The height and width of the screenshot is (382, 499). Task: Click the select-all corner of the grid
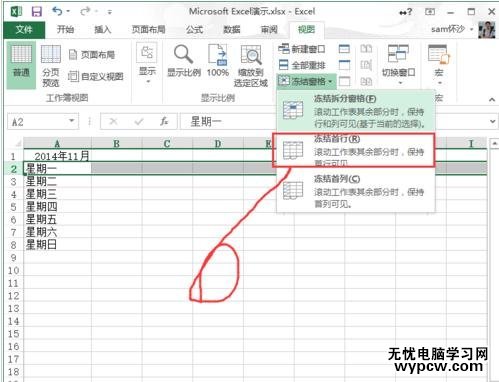pos(15,144)
